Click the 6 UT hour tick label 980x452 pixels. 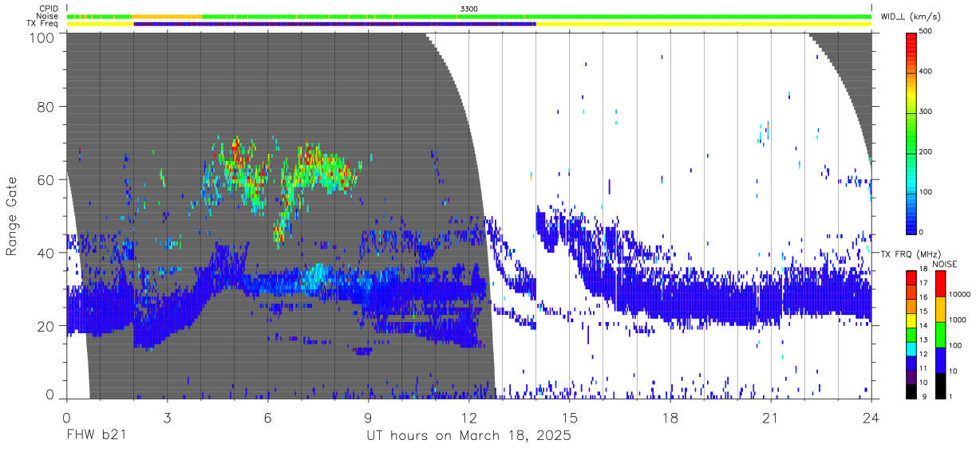click(x=267, y=418)
